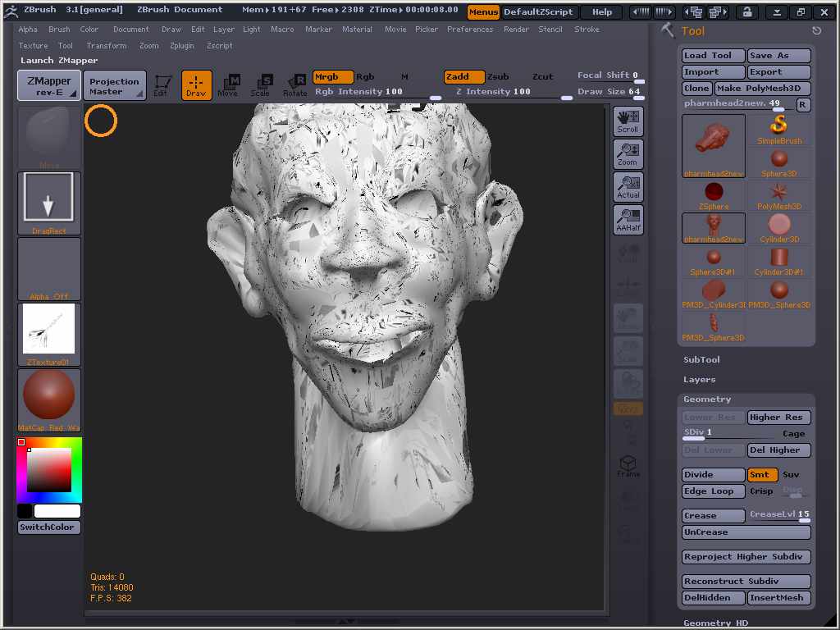Viewport: 840px width, 630px height.
Task: Activate the Scale transform icon
Action: [x=262, y=84]
